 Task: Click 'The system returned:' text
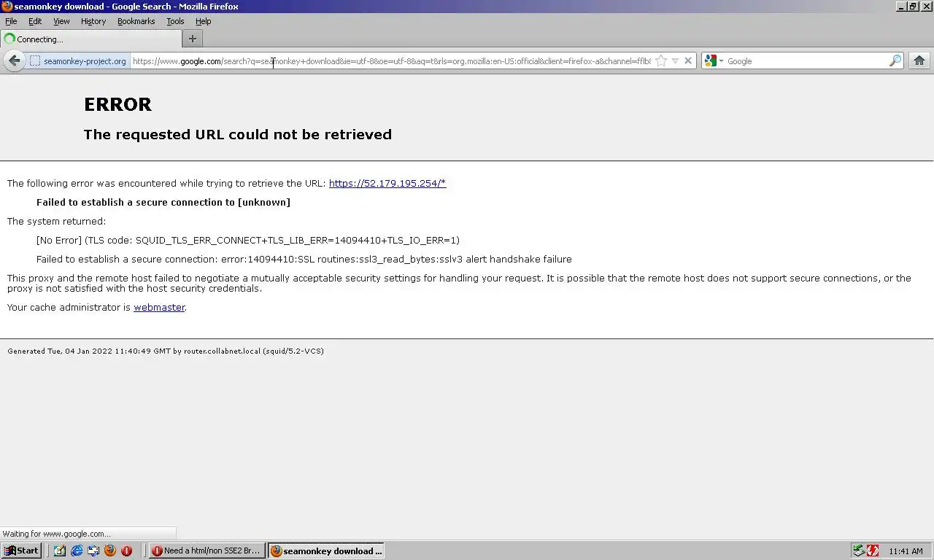click(56, 221)
